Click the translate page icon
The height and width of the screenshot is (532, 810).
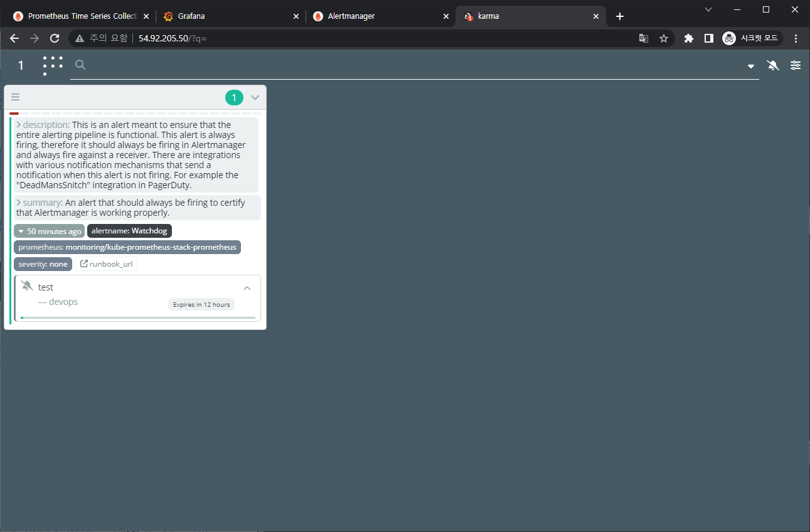[644, 38]
